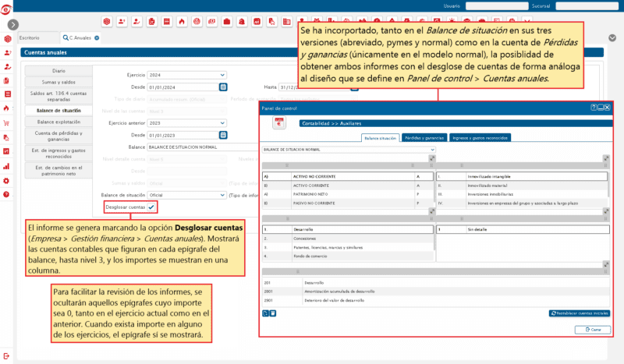Open Saldos art. 136.4 cuentas separadas

pos(58,97)
